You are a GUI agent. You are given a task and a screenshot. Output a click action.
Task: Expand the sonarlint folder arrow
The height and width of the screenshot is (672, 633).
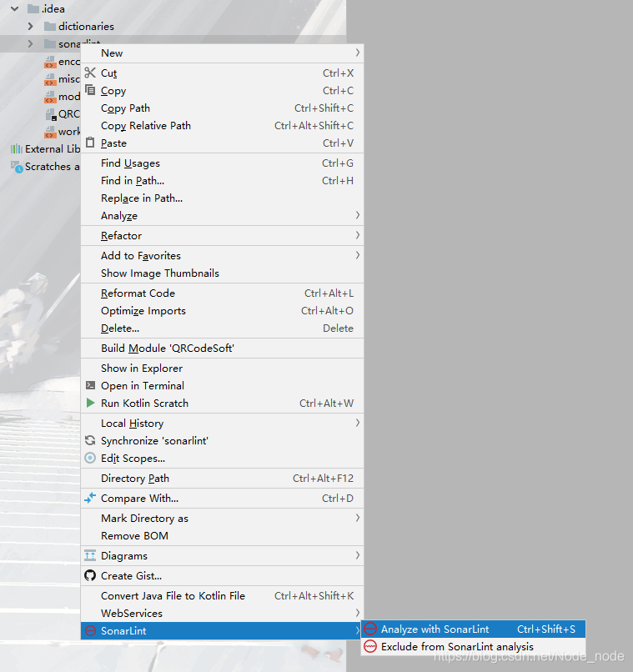point(30,43)
